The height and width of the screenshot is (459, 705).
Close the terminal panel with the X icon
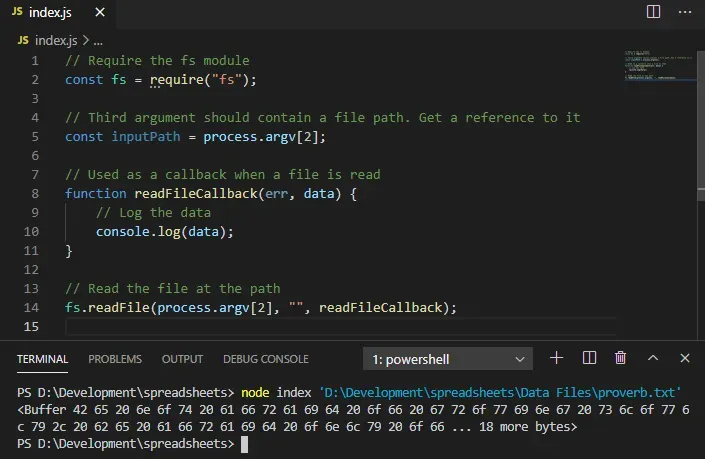685,358
